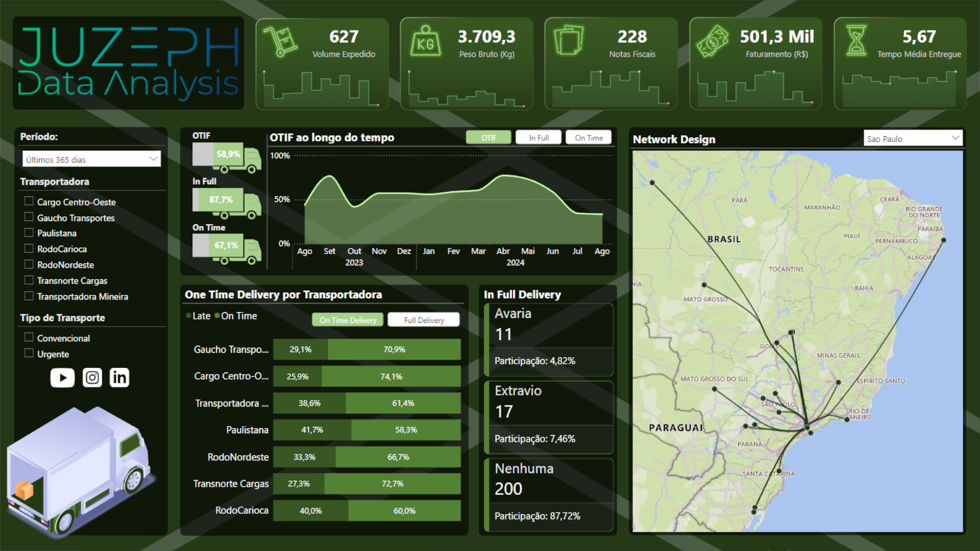
Task: Click the Transnorte Cargas Late bar 27,3%
Action: click(299, 484)
